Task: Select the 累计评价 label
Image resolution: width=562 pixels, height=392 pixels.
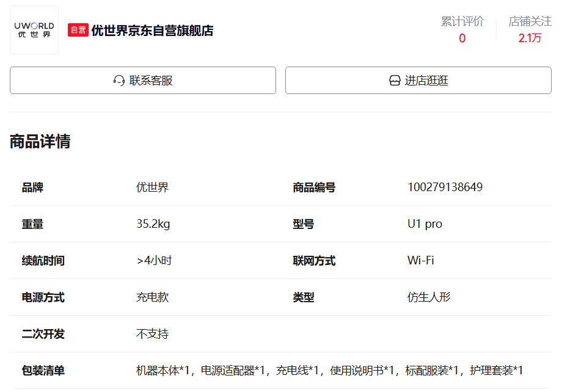Action: (462, 21)
